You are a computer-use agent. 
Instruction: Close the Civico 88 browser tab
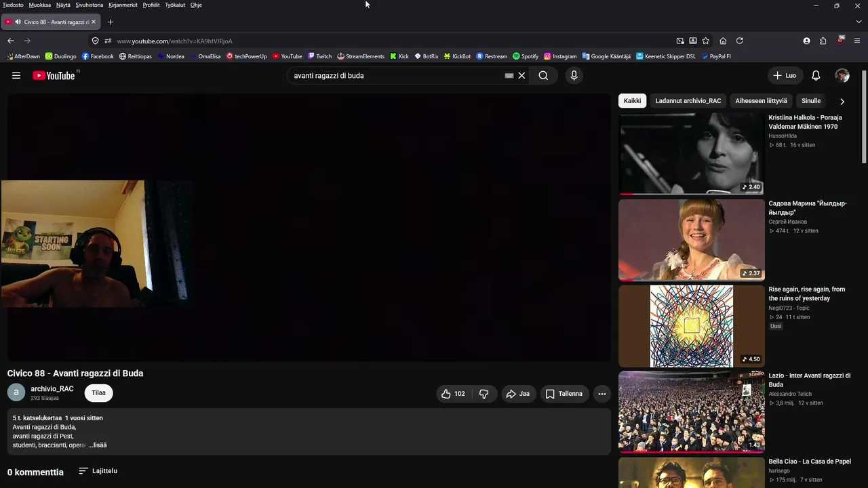94,22
